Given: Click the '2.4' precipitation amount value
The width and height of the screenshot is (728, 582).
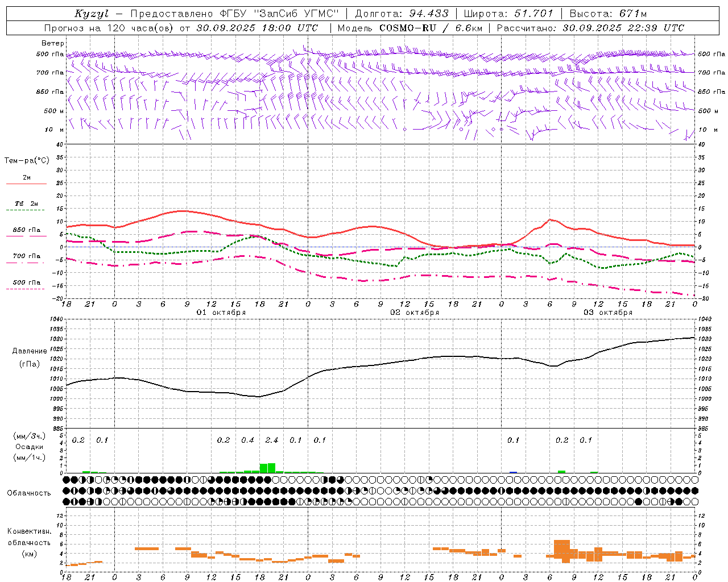Looking at the screenshot, I should tap(272, 440).
